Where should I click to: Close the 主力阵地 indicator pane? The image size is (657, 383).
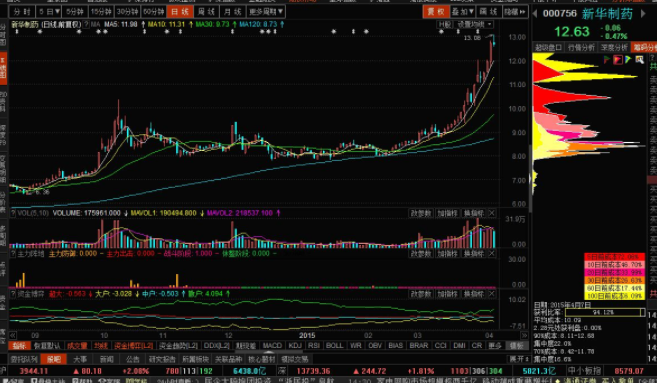click(x=492, y=254)
